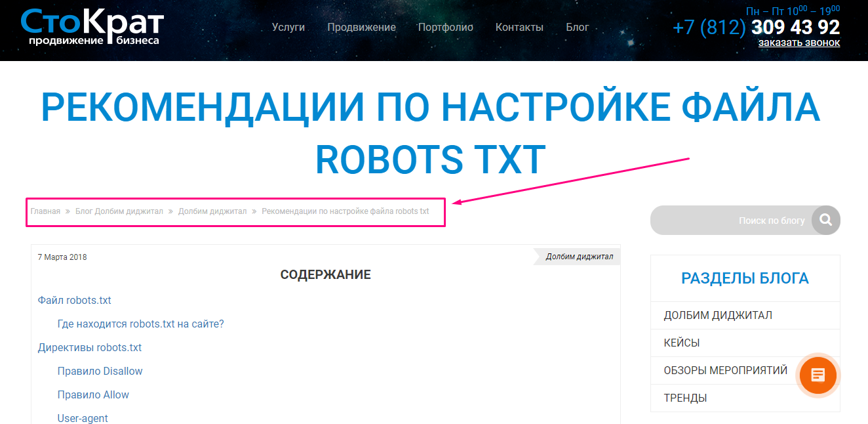The width and height of the screenshot is (868, 424).
Task: Open the Блог Долбим диджитал breadcrumb
Action: click(119, 211)
